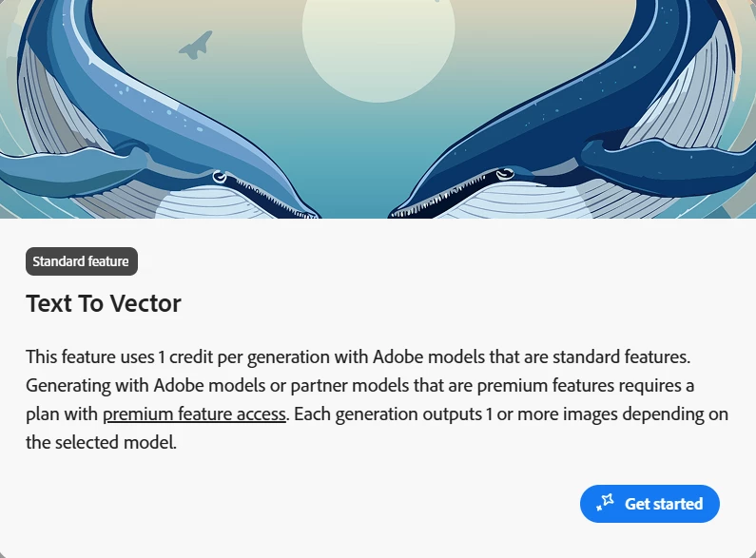Click the pale moon in the illustration
This screenshot has height=558, width=756.
tap(378, 44)
